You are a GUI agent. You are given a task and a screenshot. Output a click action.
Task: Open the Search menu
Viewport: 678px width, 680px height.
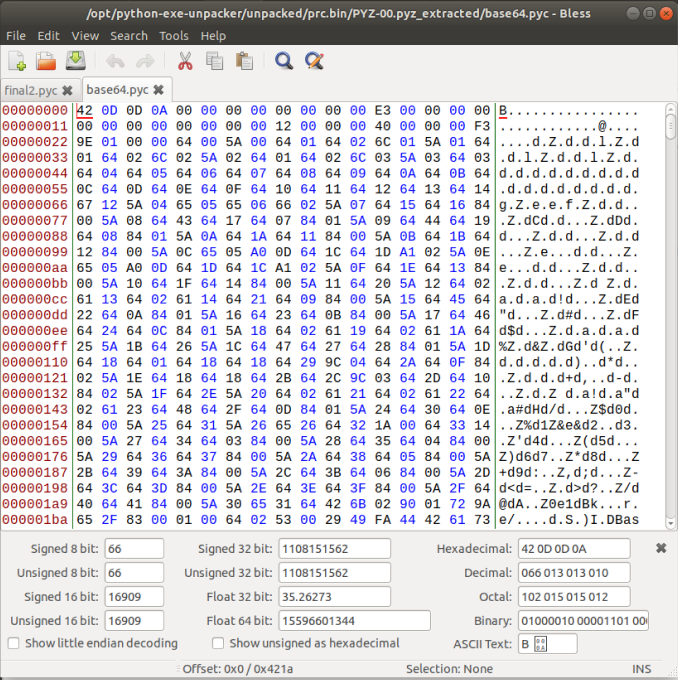pos(129,35)
